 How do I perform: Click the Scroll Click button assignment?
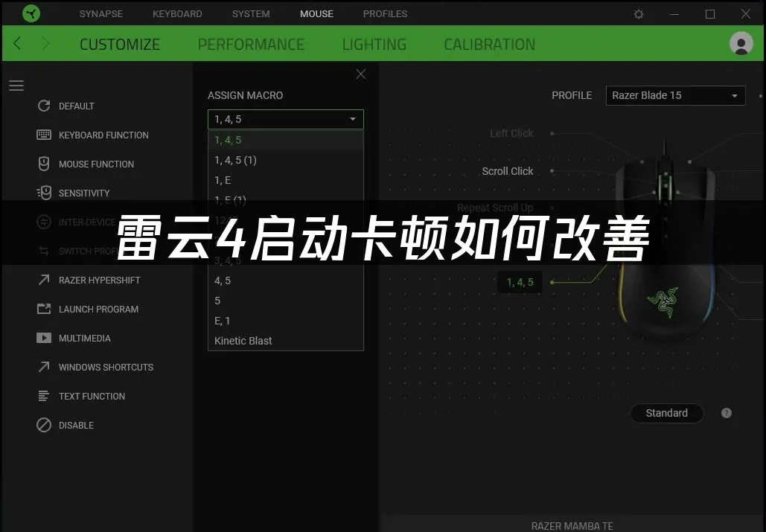coord(508,171)
